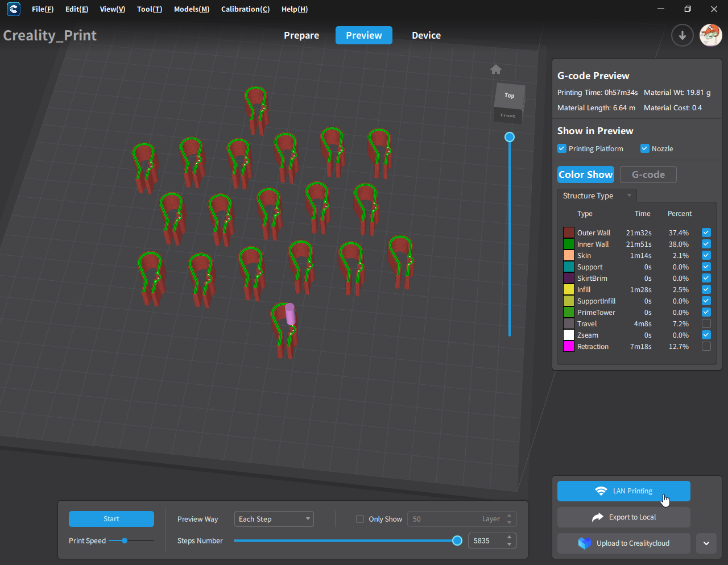Select the Color Show tab
Image resolution: width=728 pixels, height=565 pixels.
586,175
